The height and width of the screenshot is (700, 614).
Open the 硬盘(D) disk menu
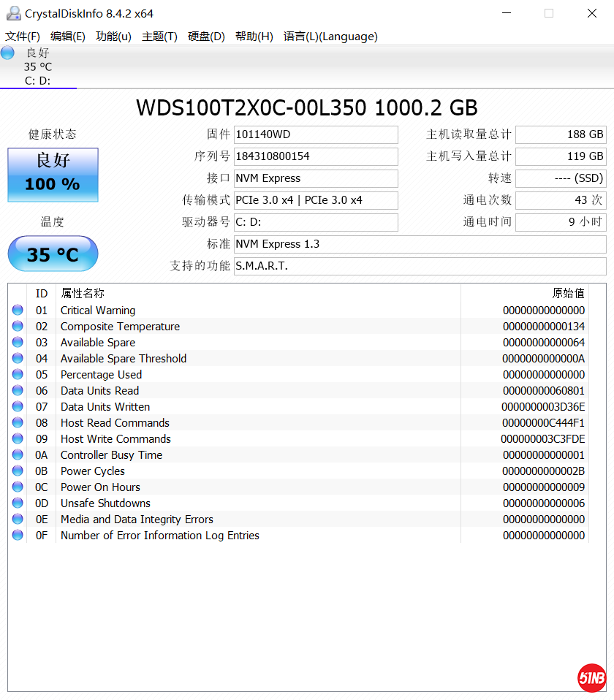(x=206, y=37)
